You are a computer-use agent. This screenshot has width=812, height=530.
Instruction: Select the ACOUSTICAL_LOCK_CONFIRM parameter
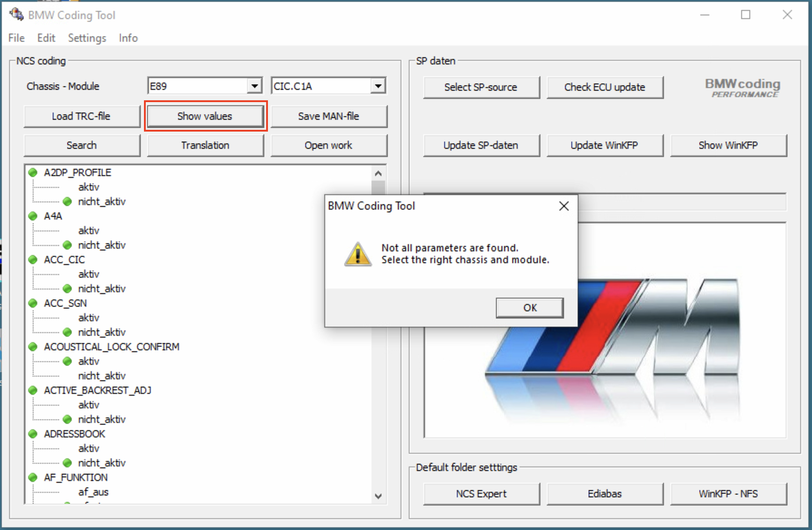click(112, 347)
